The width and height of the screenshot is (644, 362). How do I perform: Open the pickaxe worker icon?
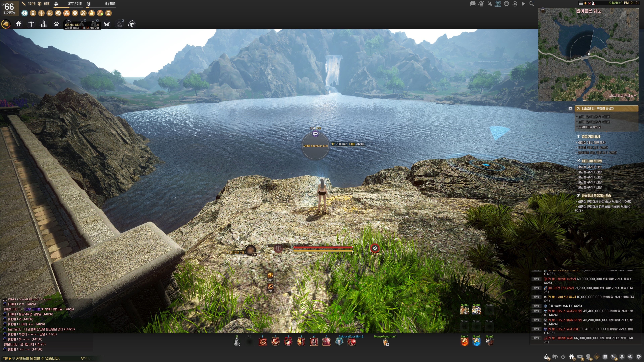click(x=31, y=24)
